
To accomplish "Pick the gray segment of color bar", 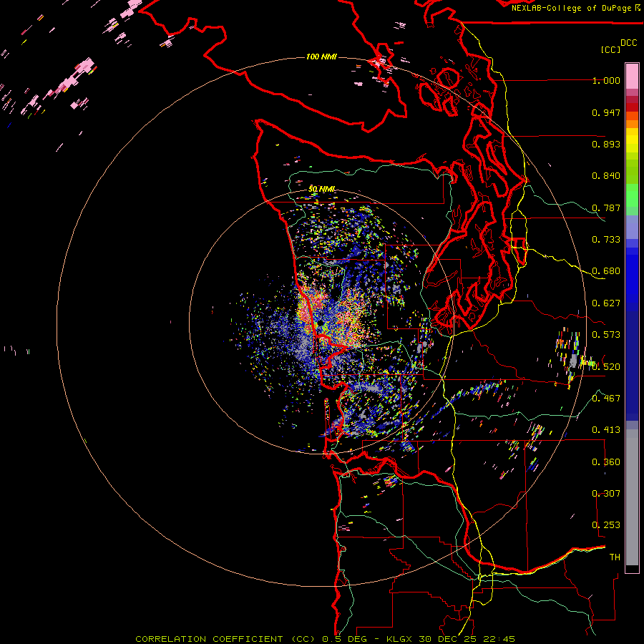I will pyautogui.click(x=632, y=497).
